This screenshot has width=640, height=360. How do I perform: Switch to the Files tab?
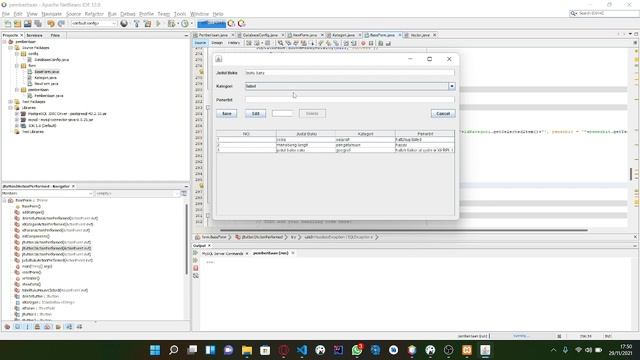55,36
